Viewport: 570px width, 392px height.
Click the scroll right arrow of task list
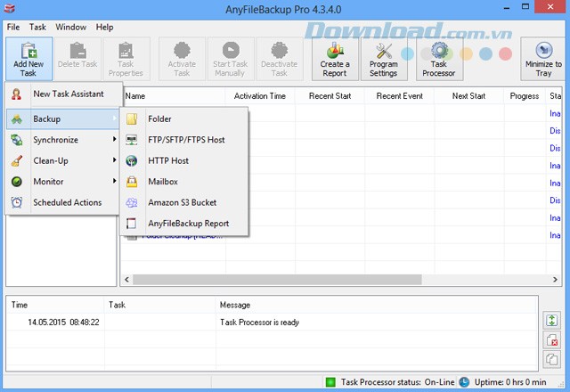555,280
